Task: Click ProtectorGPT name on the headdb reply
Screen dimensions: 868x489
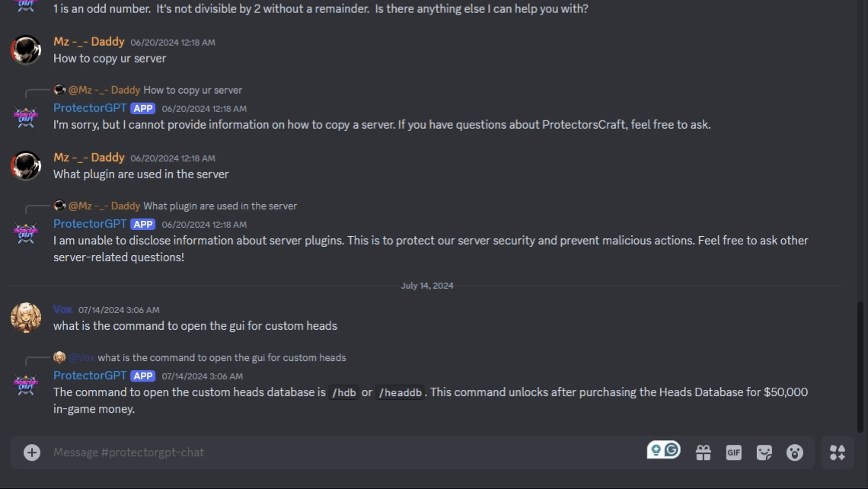Action: [x=90, y=376]
